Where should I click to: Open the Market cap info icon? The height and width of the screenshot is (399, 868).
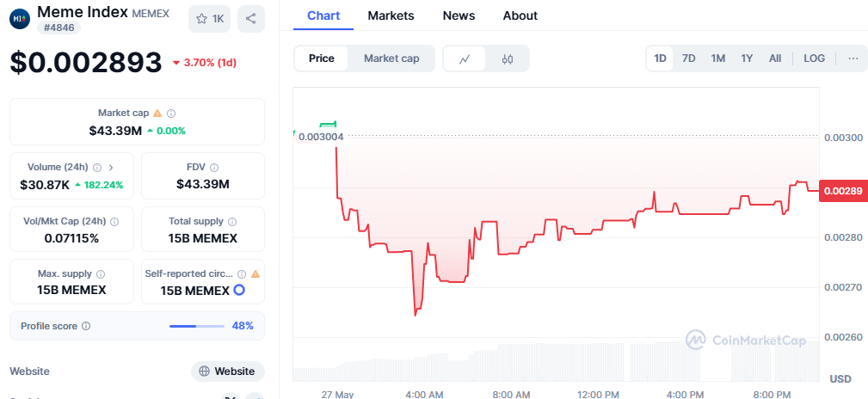coord(171,114)
